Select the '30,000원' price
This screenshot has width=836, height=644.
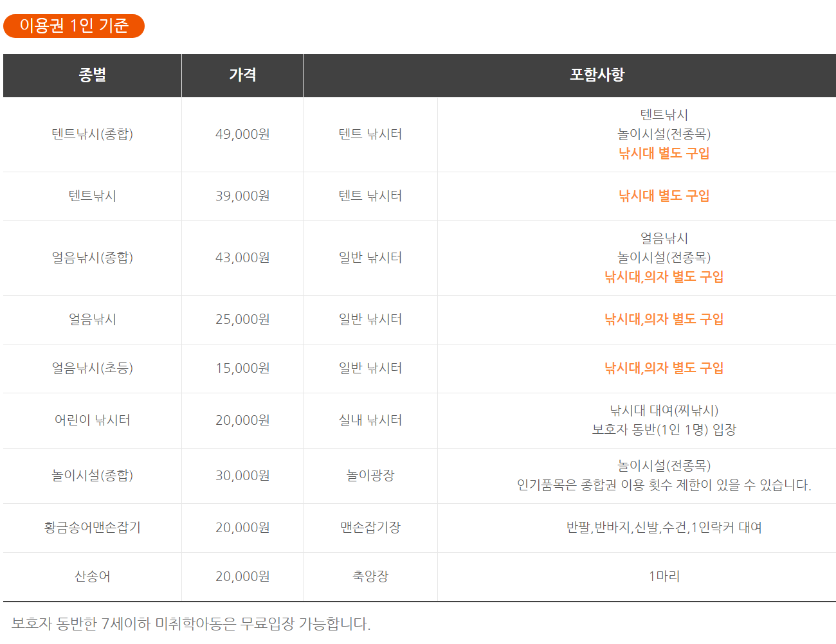(242, 476)
